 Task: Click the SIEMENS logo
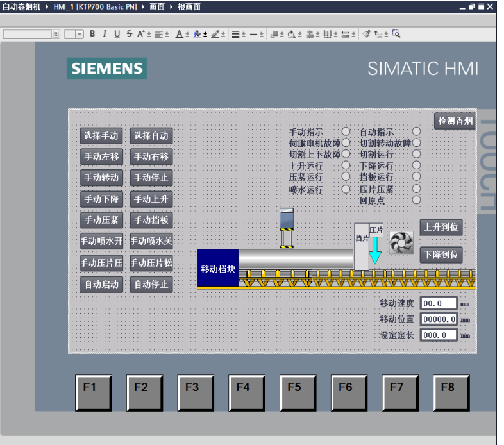tap(106, 68)
